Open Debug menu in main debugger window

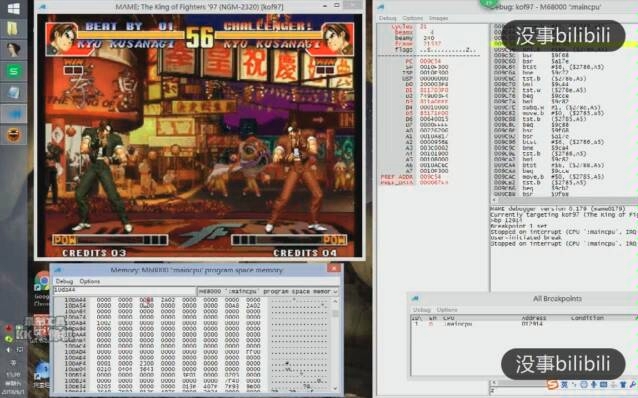[x=387, y=18]
